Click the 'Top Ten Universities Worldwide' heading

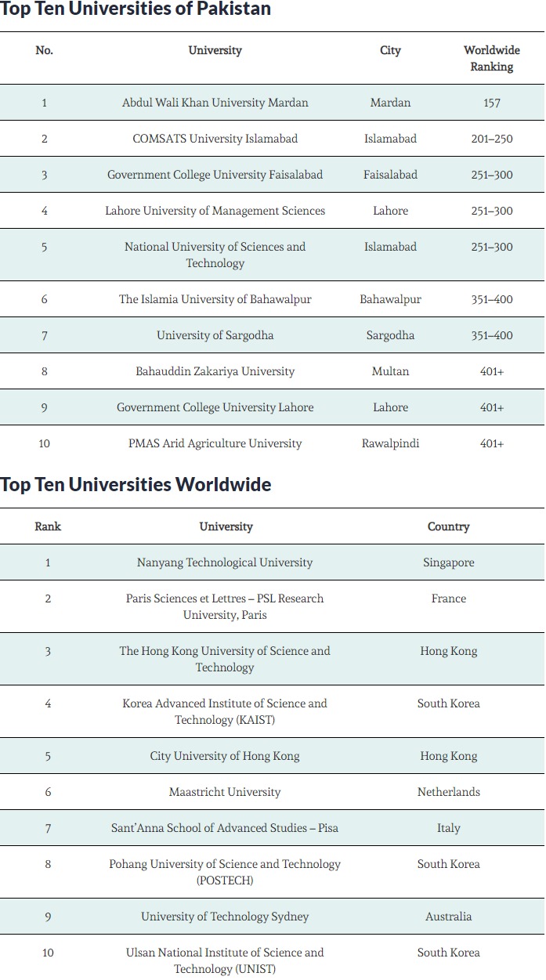click(136, 485)
